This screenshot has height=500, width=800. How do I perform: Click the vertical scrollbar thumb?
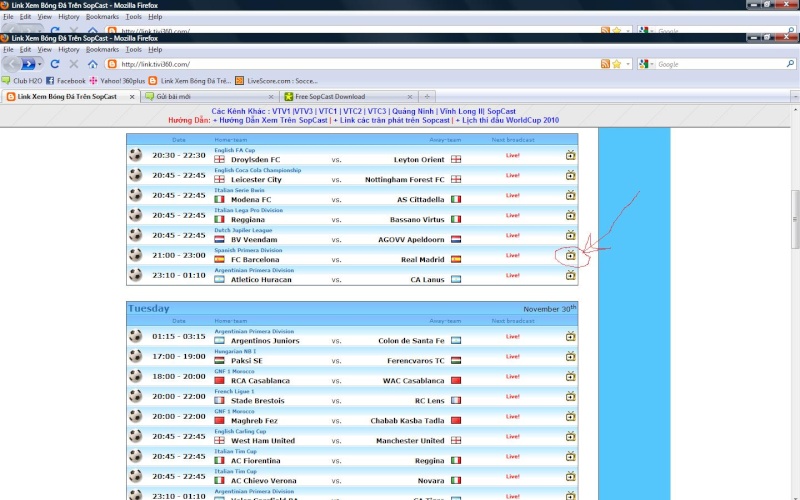[x=794, y=218]
